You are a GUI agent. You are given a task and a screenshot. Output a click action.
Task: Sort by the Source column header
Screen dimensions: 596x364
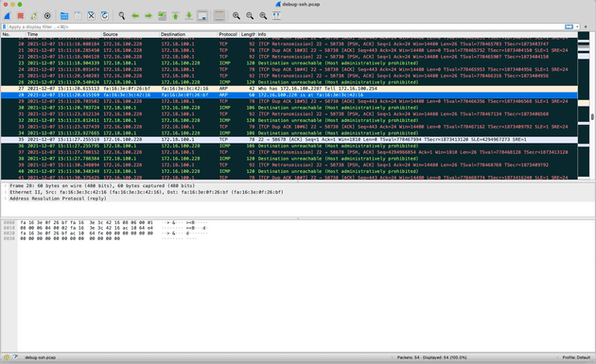pyautogui.click(x=131, y=34)
